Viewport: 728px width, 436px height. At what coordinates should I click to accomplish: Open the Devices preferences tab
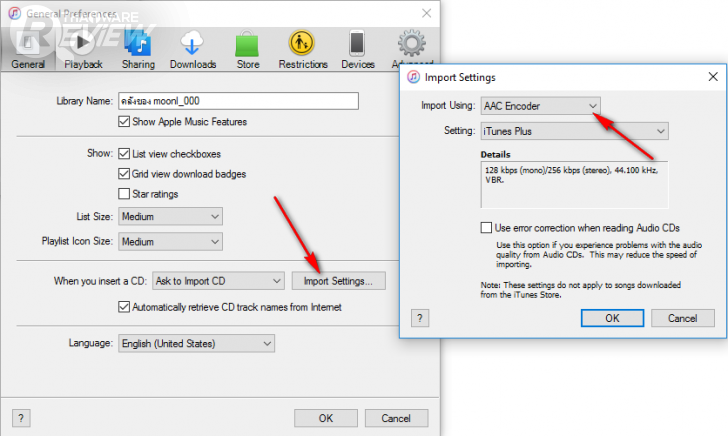coord(358,51)
